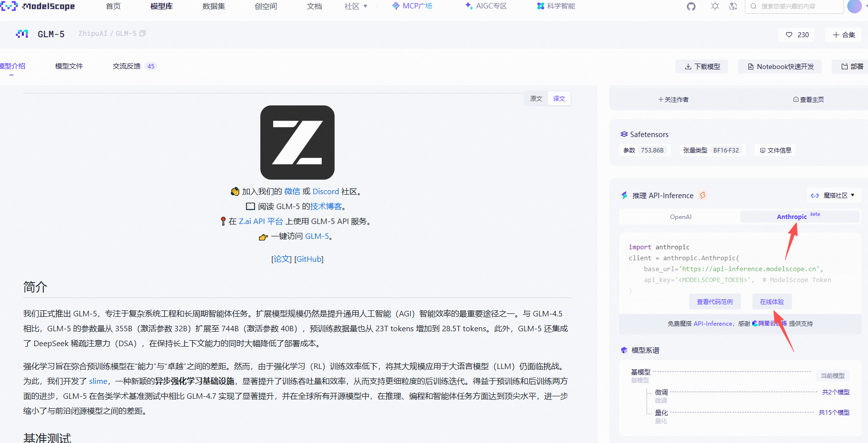Open 共2个模型 fine-tune list

836,392
